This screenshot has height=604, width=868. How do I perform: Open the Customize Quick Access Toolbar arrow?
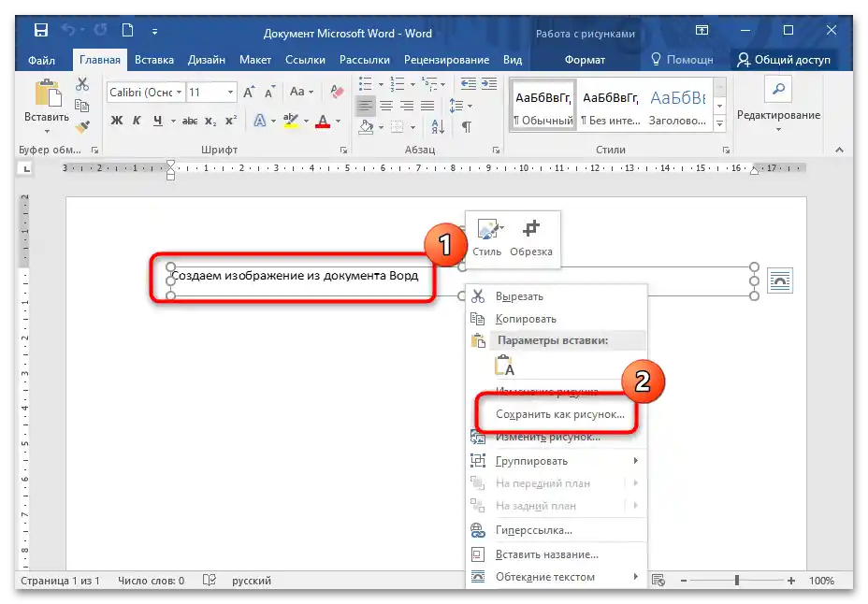pyautogui.click(x=155, y=32)
